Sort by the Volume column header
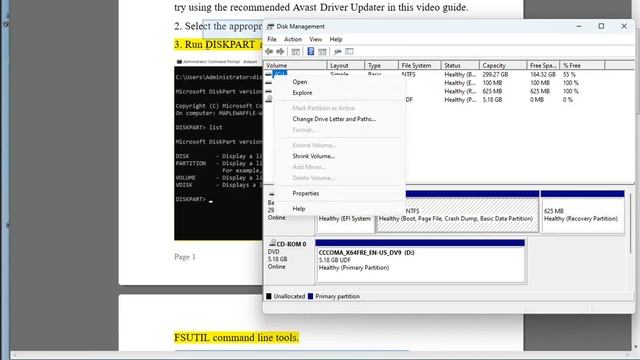This screenshot has width=640, height=360. coord(296,65)
